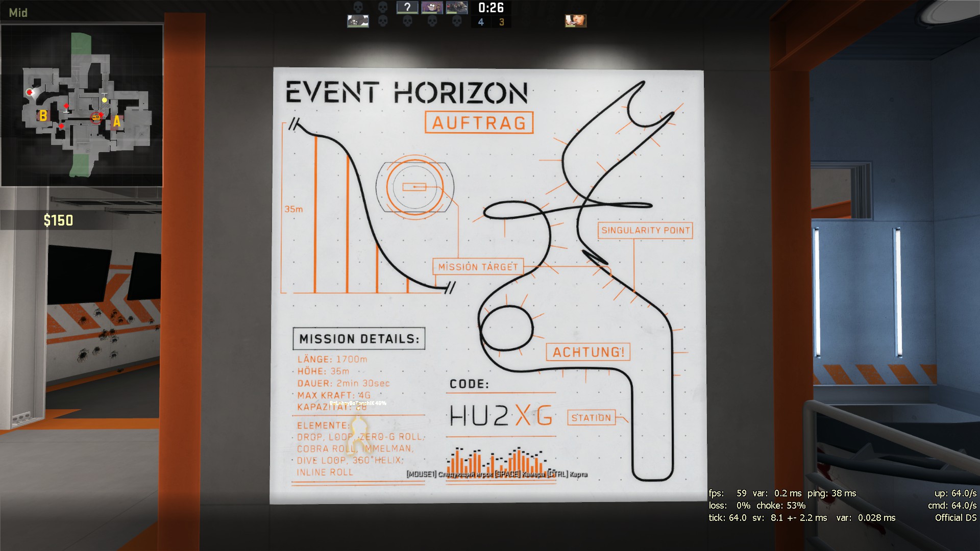Viewport: 980px width, 551px height.
Task: Click the top-left dead player skull icon
Action: click(x=358, y=7)
